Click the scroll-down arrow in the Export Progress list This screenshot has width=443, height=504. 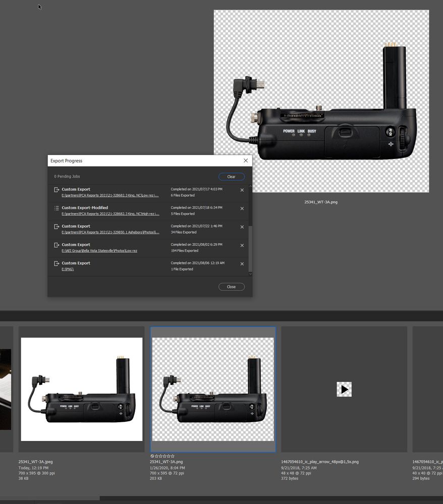tap(250, 274)
